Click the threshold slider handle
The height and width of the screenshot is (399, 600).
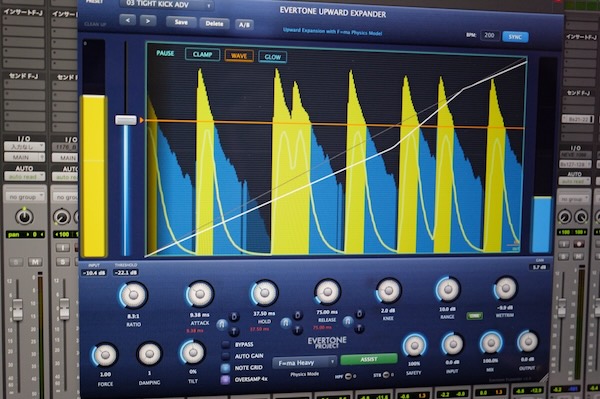(126, 120)
